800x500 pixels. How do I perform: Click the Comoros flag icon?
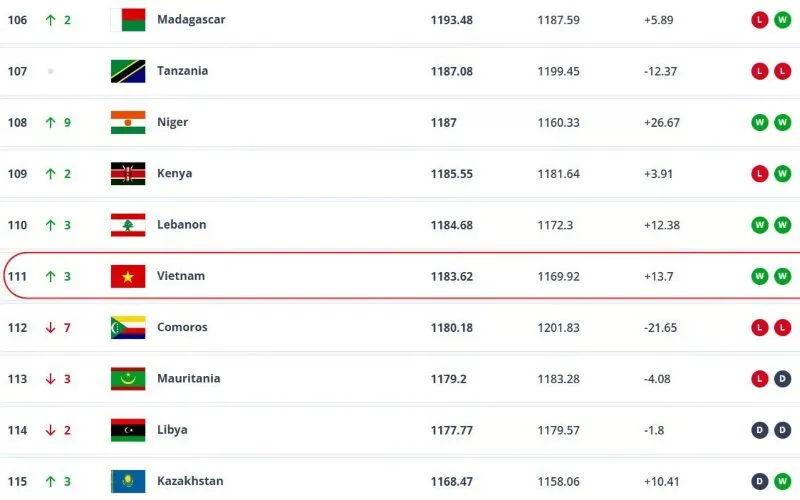point(128,327)
